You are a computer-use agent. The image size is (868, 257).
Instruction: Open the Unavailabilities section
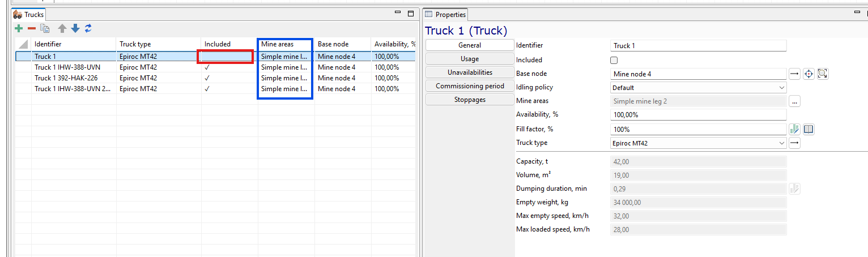(x=470, y=72)
